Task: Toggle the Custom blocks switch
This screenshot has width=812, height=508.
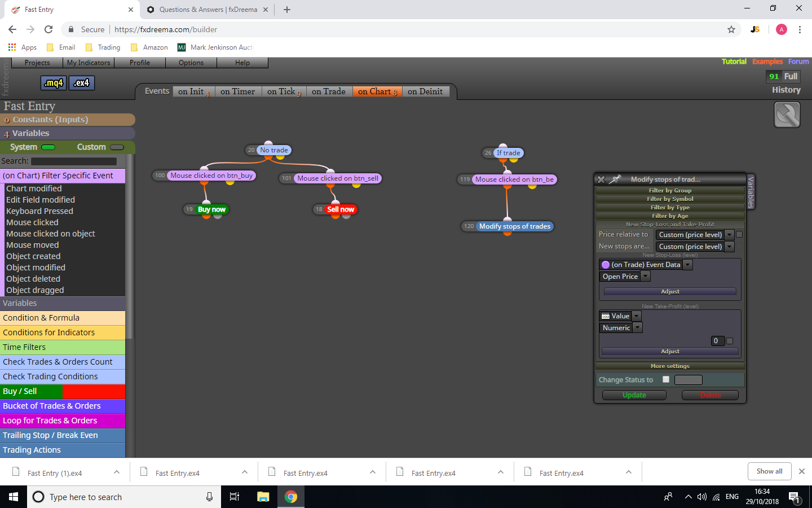Action: [117, 147]
